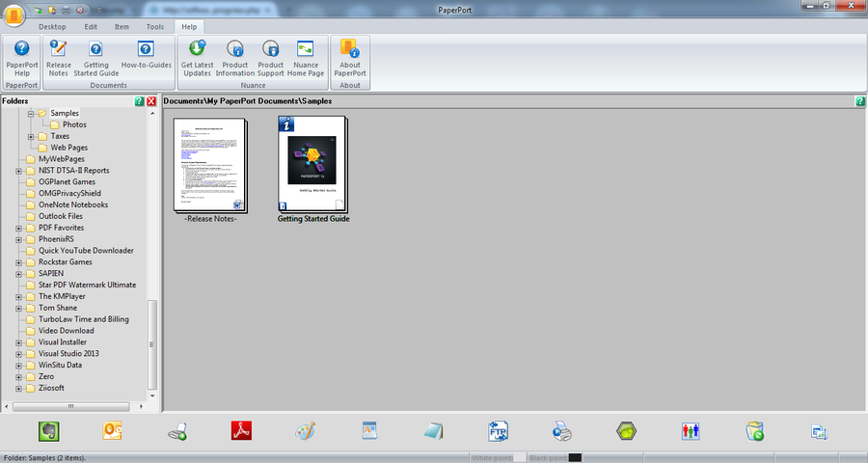This screenshot has width=868, height=463.
Task: Open the Tools ribbon tab
Action: tap(155, 27)
